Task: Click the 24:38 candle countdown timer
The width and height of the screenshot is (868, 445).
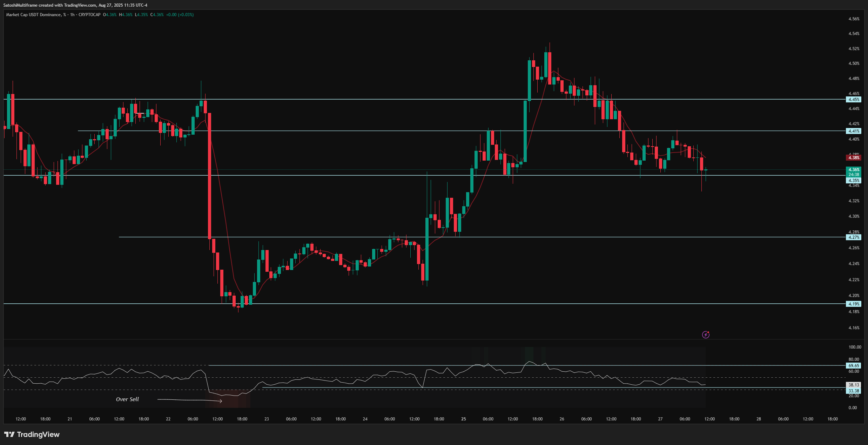Action: coord(854,175)
